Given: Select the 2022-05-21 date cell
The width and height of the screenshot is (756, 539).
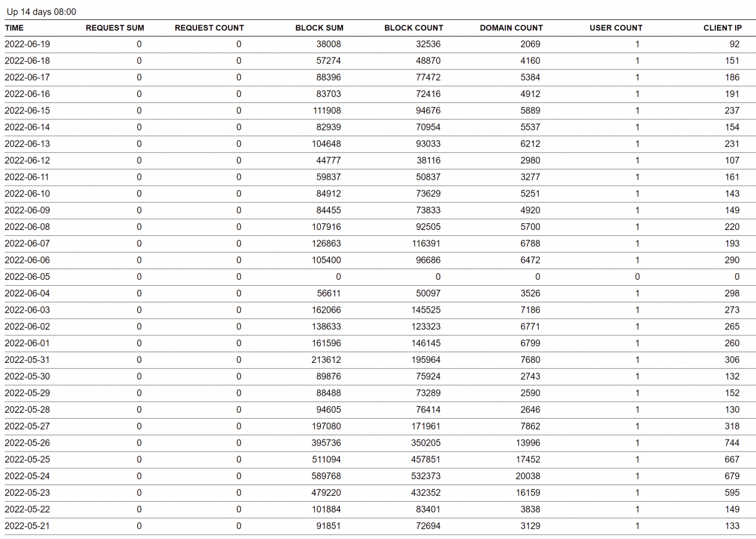Looking at the screenshot, I should coord(28,526).
